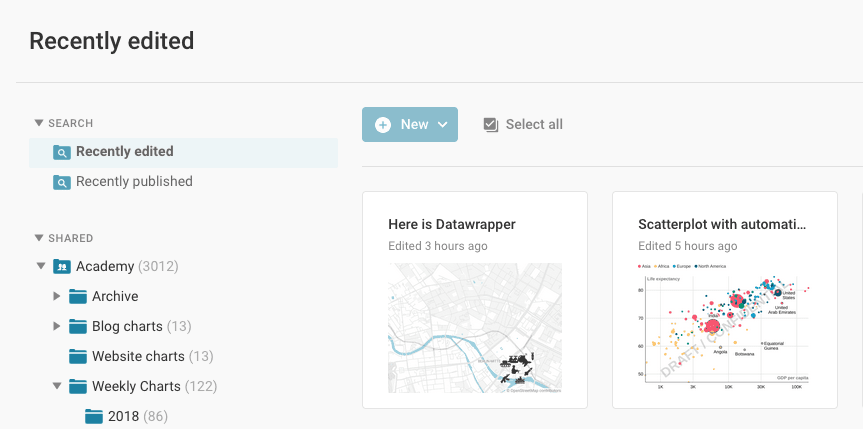Collapse the Academy folder tree
Screen dimensions: 863x429
click(x=41, y=266)
